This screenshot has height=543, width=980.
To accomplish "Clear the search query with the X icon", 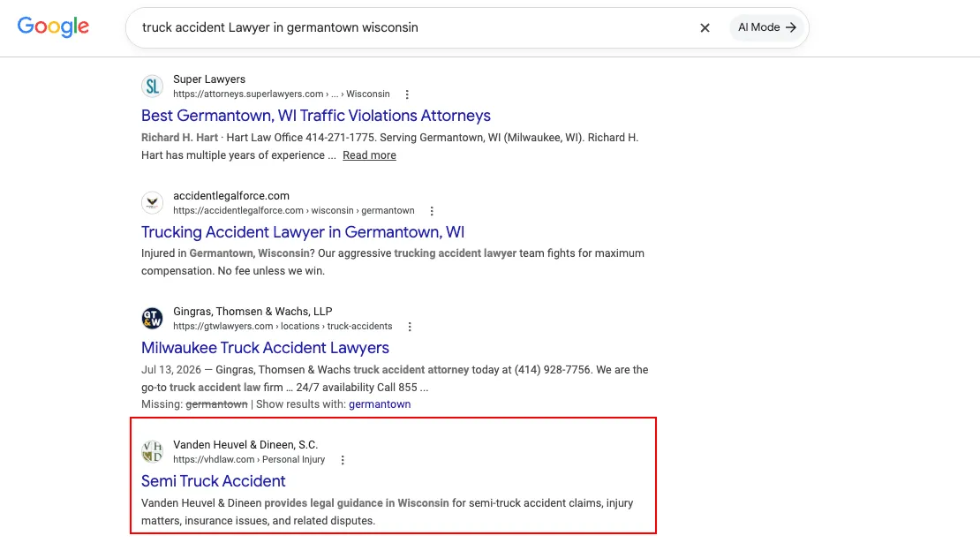I will click(x=705, y=27).
